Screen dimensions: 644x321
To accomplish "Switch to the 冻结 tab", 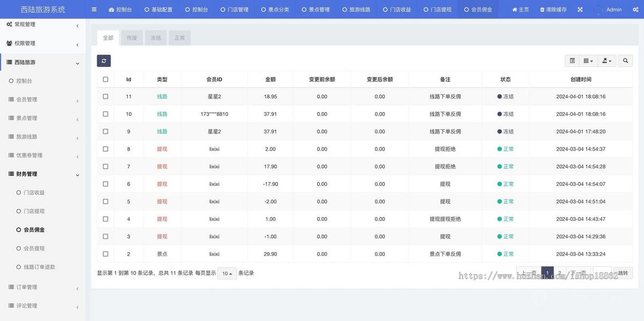I will click(156, 38).
